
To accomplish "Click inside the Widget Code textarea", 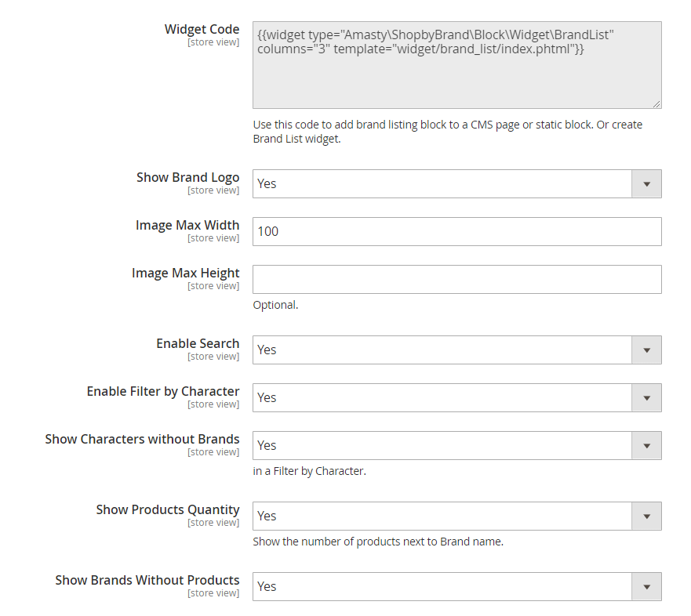I will point(457,65).
